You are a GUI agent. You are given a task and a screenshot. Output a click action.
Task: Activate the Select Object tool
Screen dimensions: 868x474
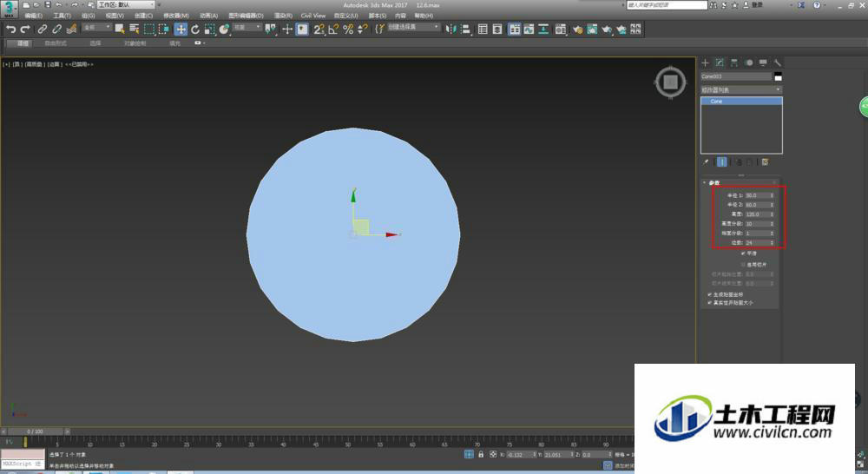tap(120, 30)
